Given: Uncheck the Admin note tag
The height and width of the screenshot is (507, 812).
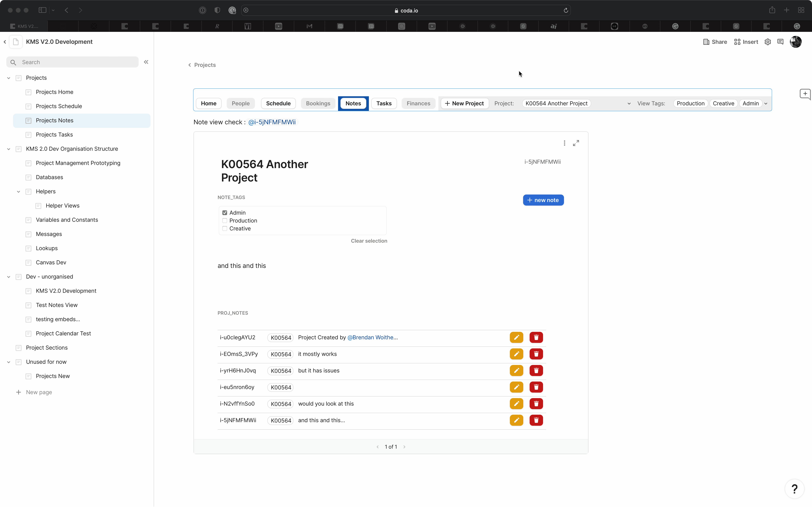Looking at the screenshot, I should 225,213.
